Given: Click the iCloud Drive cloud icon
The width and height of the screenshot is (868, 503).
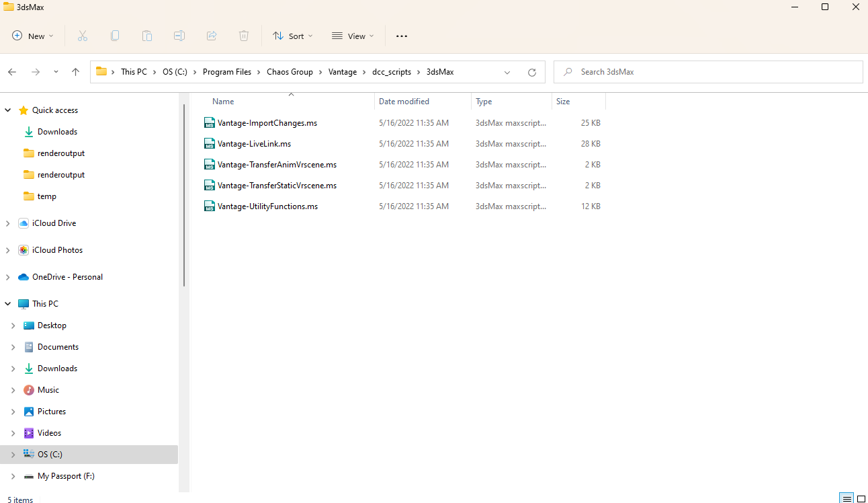Looking at the screenshot, I should coord(24,223).
